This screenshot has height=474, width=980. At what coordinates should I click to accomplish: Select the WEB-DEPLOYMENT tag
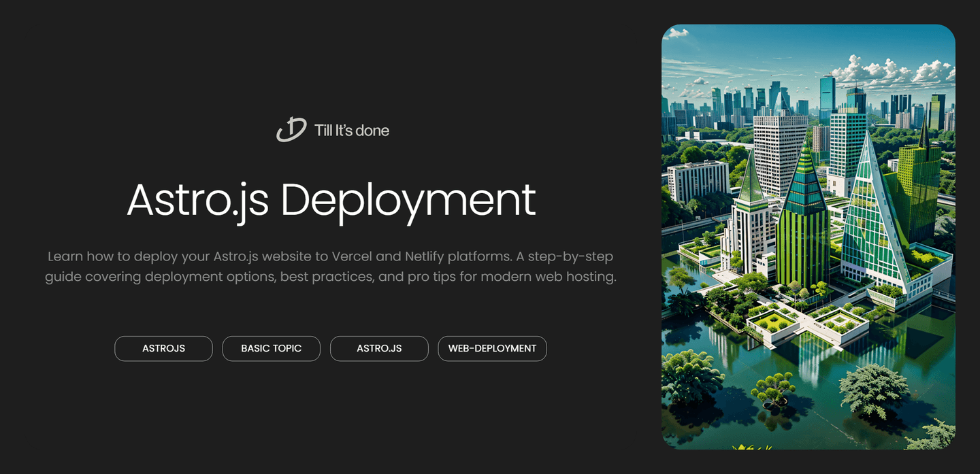pyautogui.click(x=492, y=348)
